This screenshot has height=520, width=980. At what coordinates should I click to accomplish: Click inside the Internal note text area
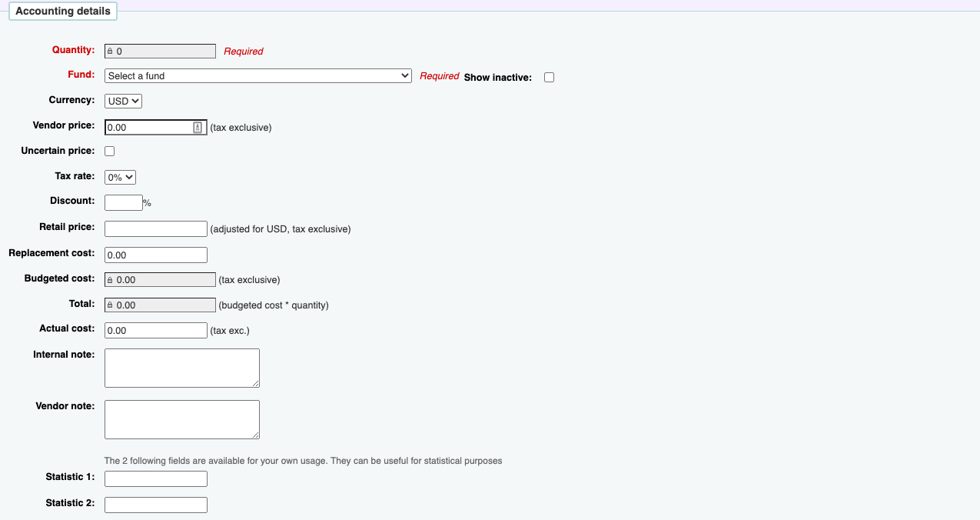[181, 367]
